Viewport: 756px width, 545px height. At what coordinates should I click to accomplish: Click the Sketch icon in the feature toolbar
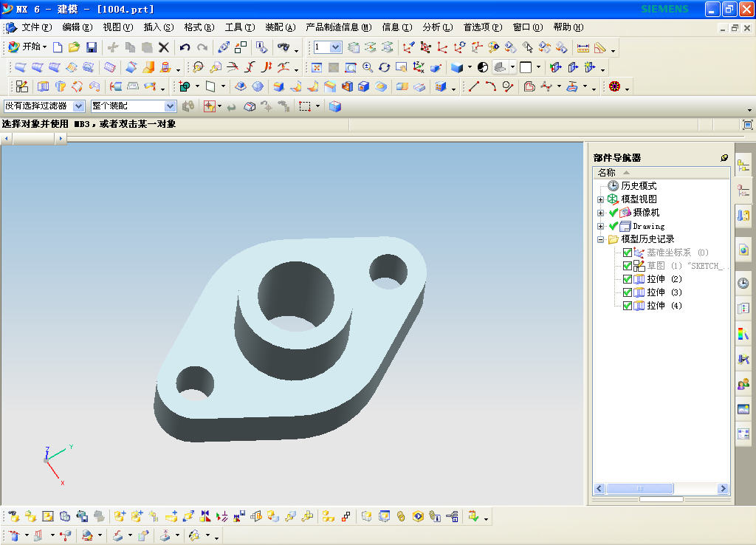pyautogui.click(x=21, y=87)
